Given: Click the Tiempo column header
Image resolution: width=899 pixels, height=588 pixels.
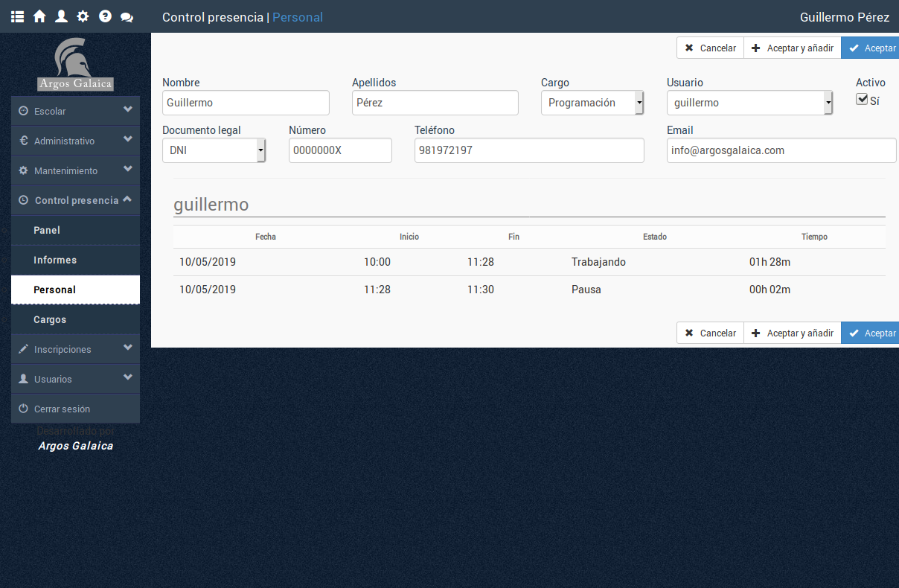Looking at the screenshot, I should point(814,237).
